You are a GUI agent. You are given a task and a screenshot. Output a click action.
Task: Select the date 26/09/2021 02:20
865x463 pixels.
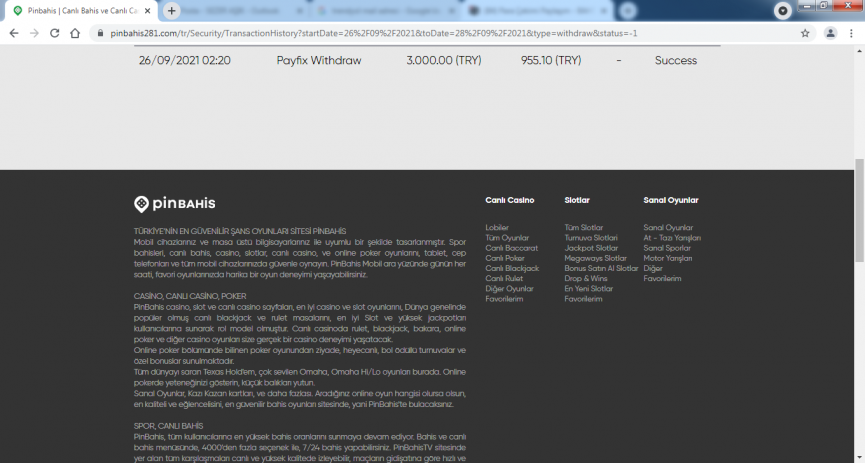point(185,60)
